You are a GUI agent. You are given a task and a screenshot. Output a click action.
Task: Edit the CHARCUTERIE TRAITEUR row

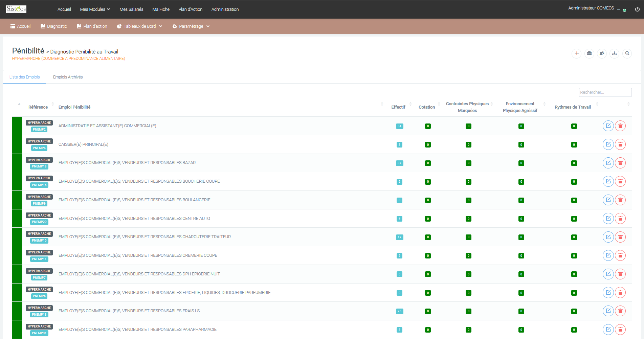pos(608,237)
